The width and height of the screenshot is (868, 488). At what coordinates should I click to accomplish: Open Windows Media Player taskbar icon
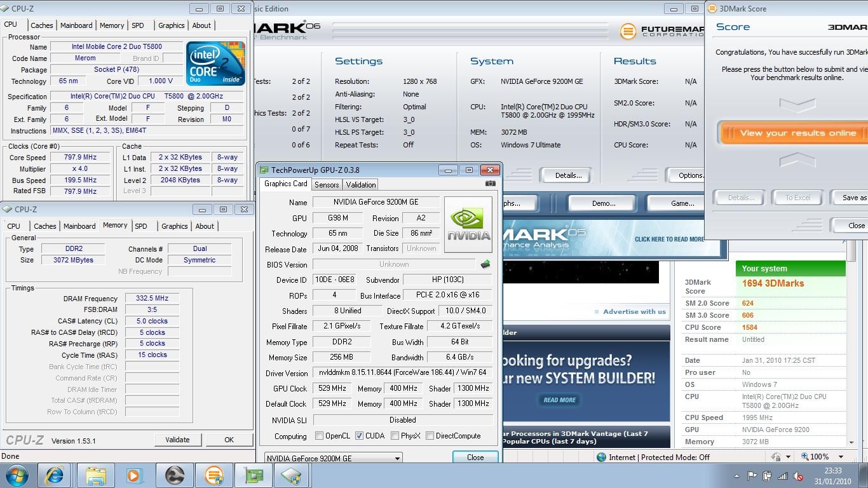coord(134,475)
